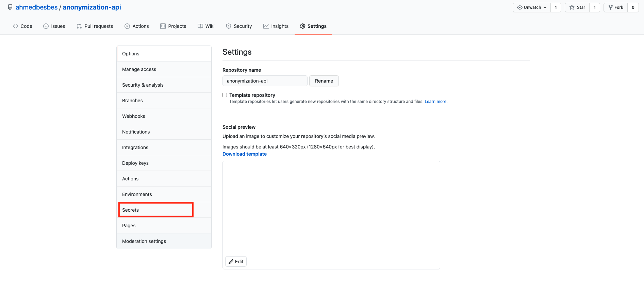The height and width of the screenshot is (282, 644).
Task: Click the stargazers count beside Star
Action: pos(595,7)
